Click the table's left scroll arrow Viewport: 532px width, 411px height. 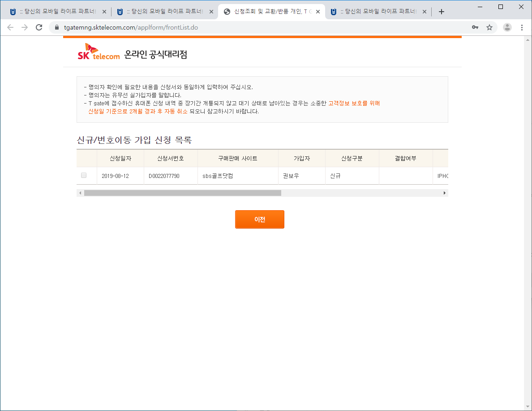(x=80, y=193)
